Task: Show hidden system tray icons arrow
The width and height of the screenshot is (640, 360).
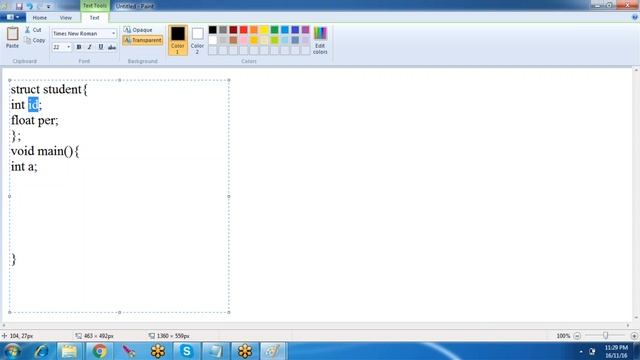Action: point(581,351)
